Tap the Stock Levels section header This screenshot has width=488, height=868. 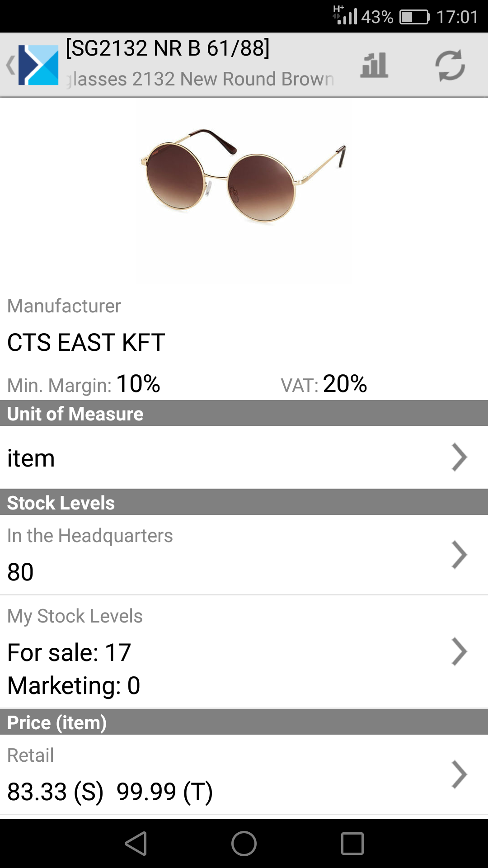click(61, 503)
